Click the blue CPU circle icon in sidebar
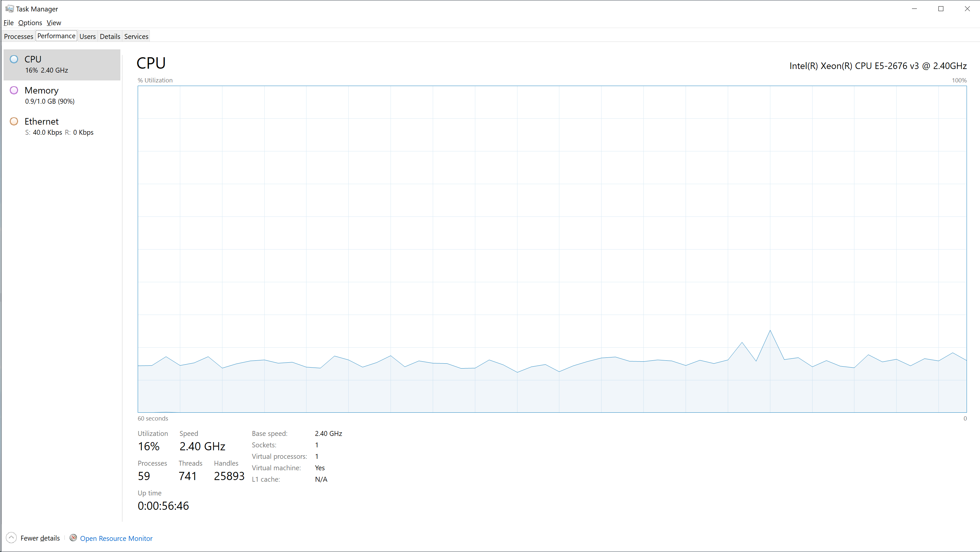The image size is (980, 552). 14,59
